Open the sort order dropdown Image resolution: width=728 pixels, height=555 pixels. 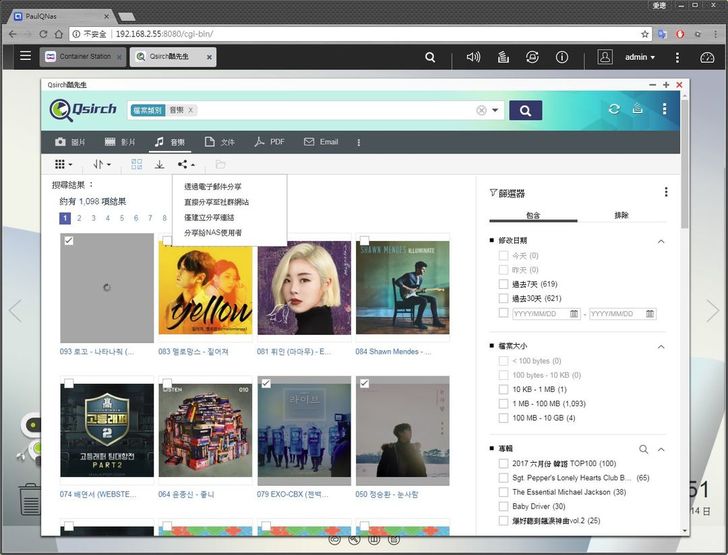101,164
